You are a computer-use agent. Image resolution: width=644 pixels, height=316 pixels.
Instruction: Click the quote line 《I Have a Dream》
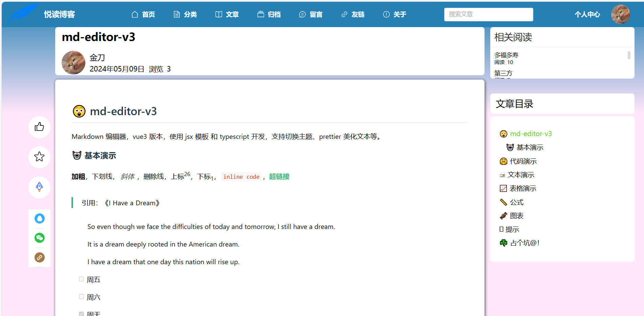pos(132,203)
